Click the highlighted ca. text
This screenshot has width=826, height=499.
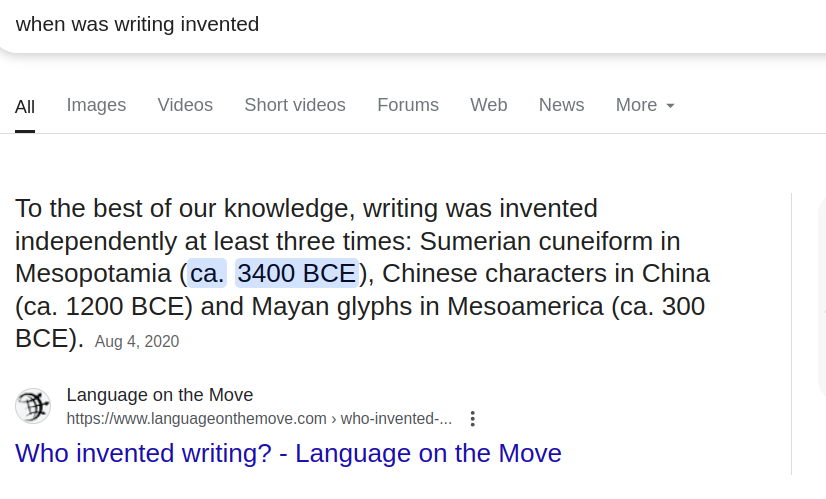click(207, 273)
